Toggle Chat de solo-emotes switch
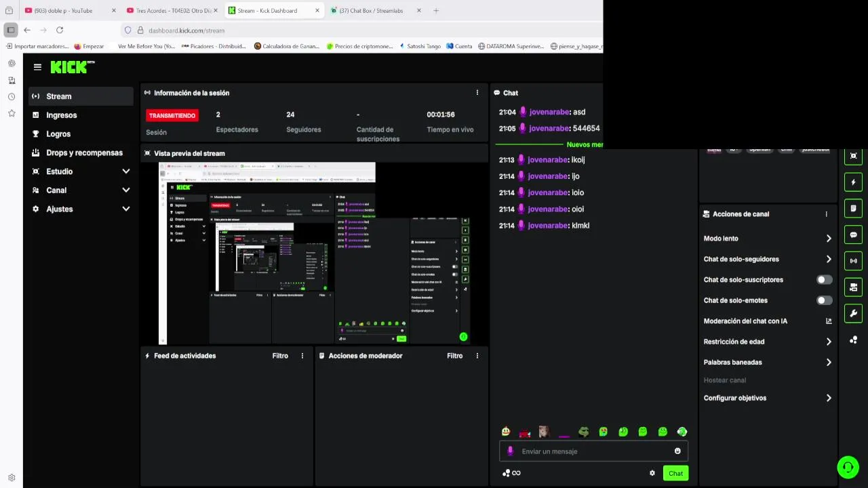 click(x=824, y=300)
